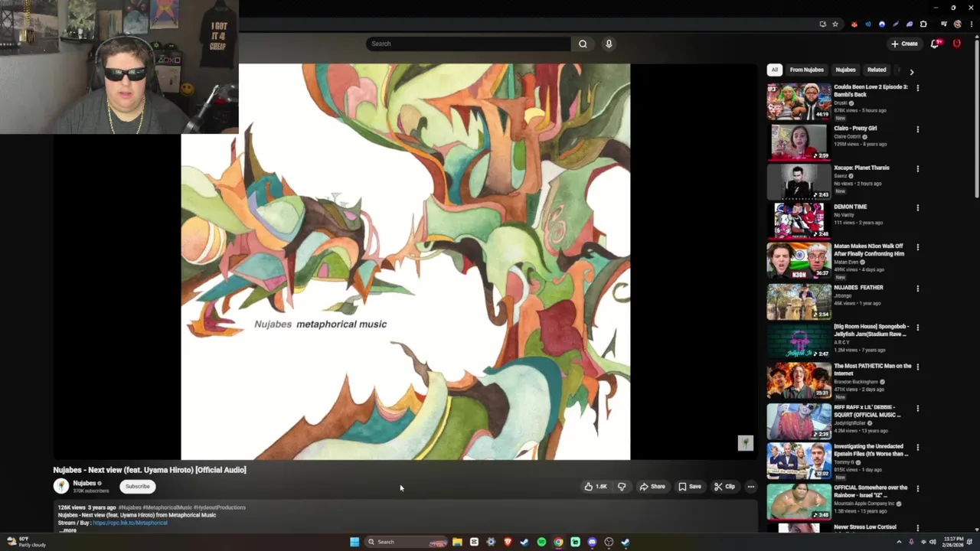Screen dimensions: 980x551
Task: Open the opc.lnk.to/Metaphorical link
Action: (x=129, y=523)
